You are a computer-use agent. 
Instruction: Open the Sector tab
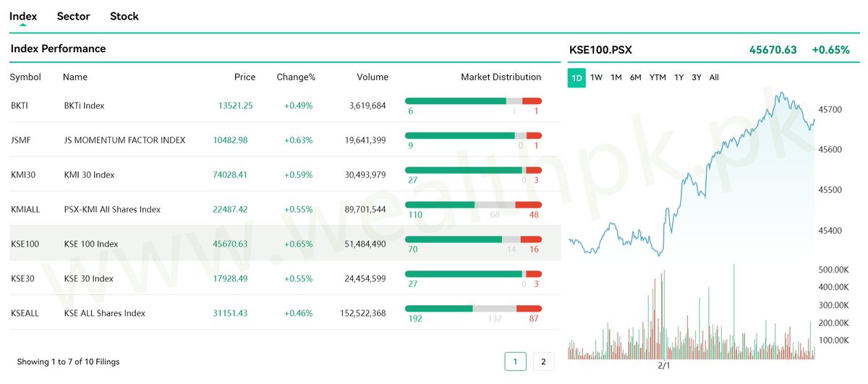pyautogui.click(x=73, y=16)
